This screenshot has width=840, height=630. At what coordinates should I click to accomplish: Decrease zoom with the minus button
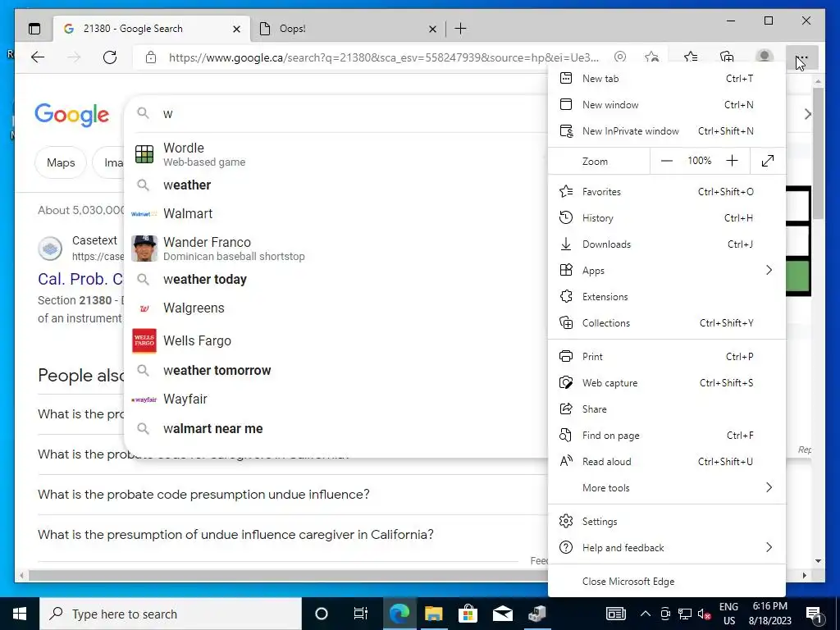pyautogui.click(x=666, y=161)
